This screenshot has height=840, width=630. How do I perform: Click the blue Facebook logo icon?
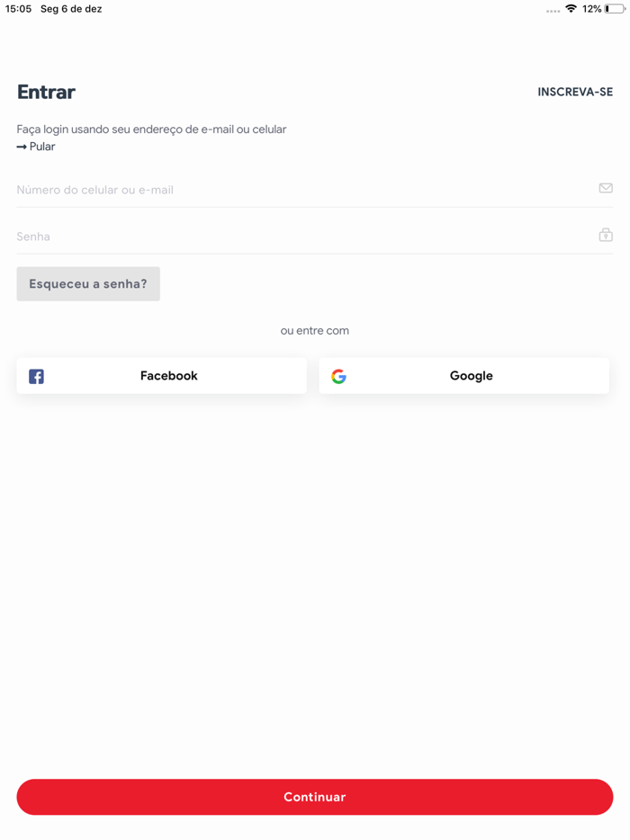point(36,376)
